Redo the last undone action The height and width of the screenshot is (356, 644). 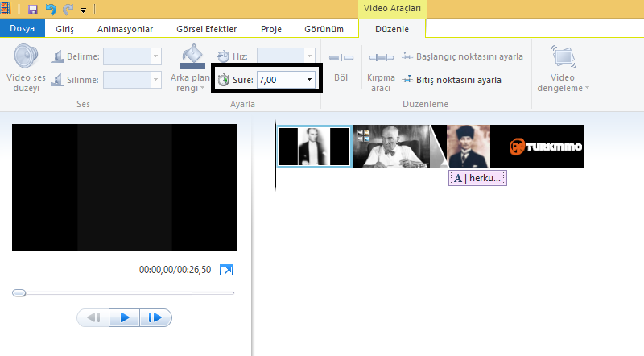[68, 9]
